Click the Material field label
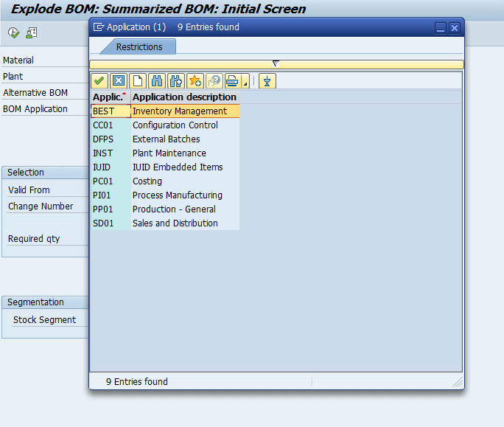The image size is (504, 427). pos(18,60)
